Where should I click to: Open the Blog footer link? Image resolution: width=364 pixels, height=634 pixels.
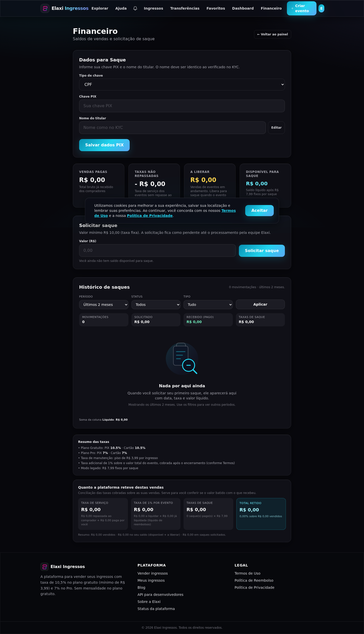[141, 587]
